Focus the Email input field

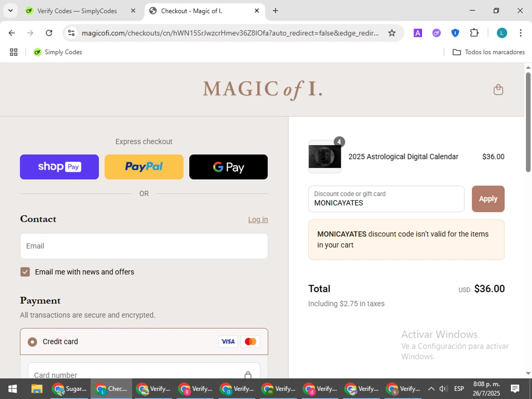tap(144, 246)
